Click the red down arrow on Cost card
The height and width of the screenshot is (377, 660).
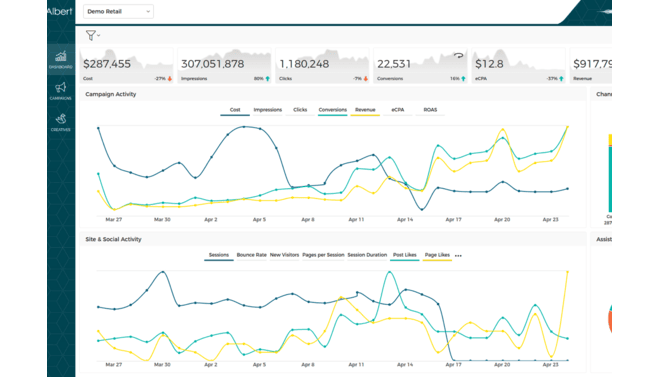coord(170,79)
